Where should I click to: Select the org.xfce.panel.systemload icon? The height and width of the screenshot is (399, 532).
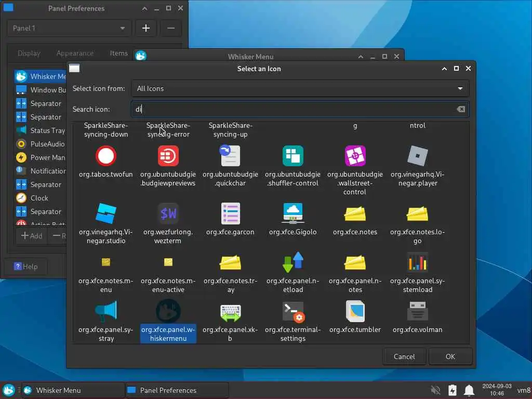(417, 262)
